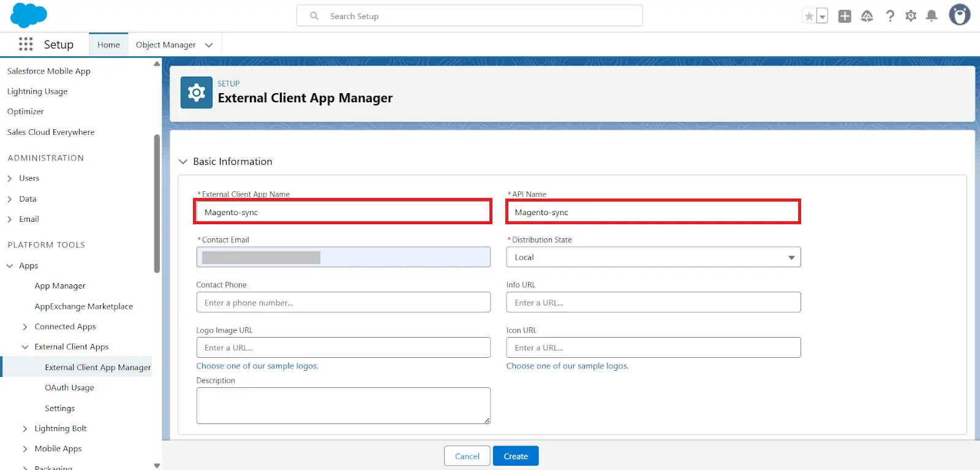Click the External Client App Manager gear icon
Image resolution: width=980 pixels, height=470 pixels.
pos(197,93)
